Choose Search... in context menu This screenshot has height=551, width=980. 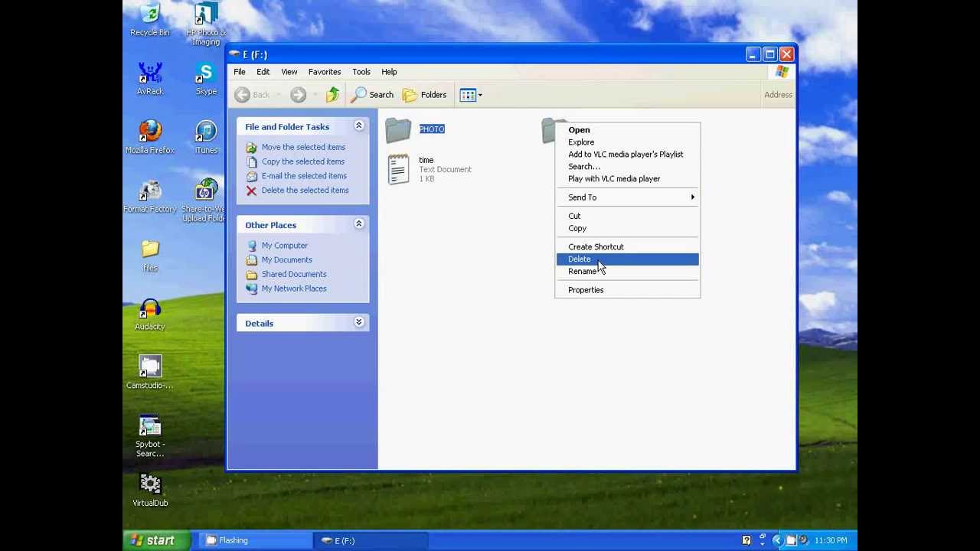[627, 167]
